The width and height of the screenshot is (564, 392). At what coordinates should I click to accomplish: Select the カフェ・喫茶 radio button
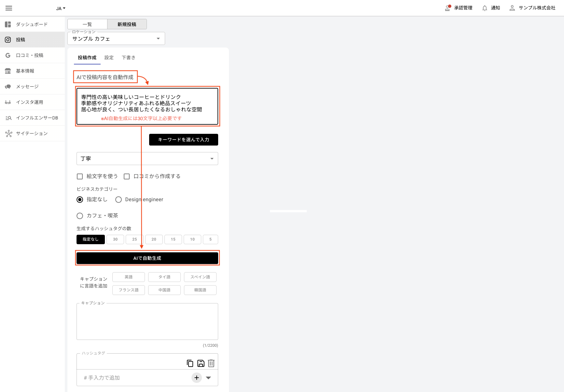(80, 216)
